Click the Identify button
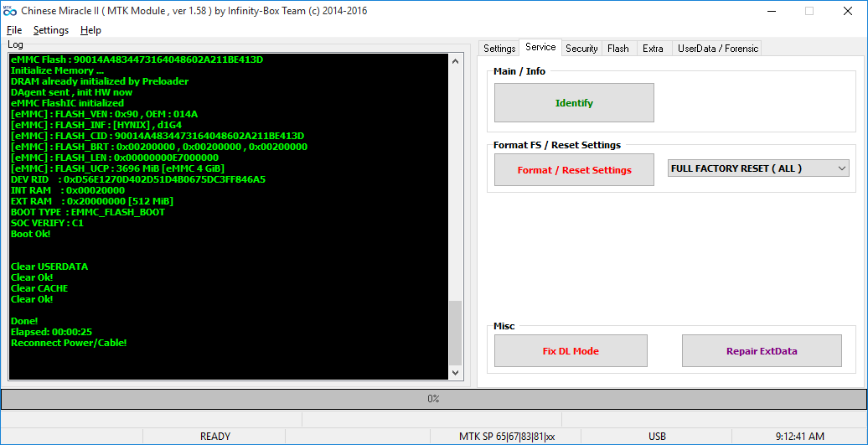This screenshot has width=868, height=445. coord(574,103)
